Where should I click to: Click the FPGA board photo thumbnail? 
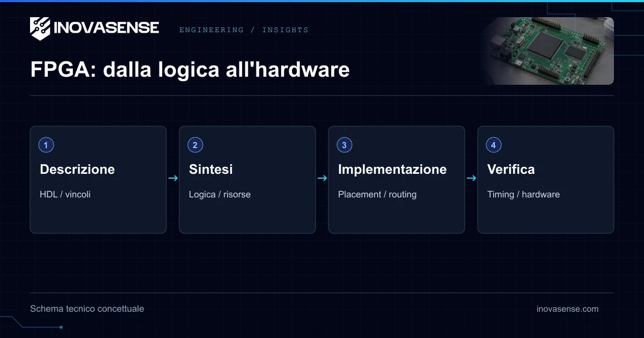pos(547,51)
